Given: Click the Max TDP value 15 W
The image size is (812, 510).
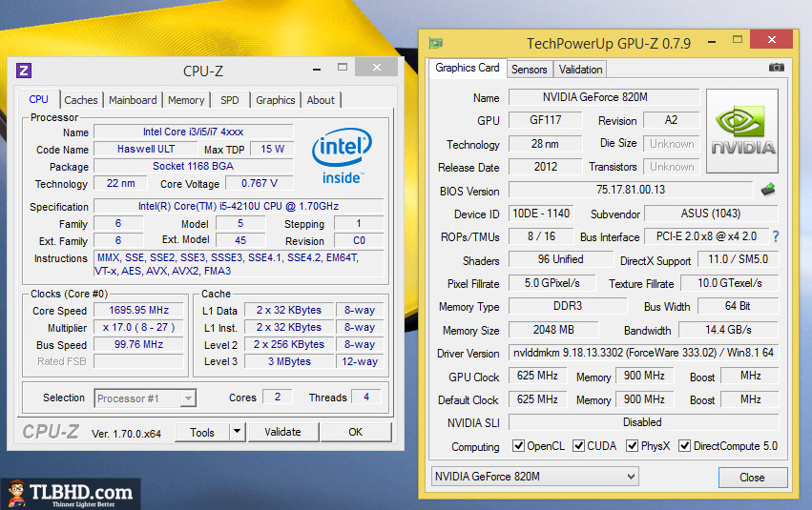Looking at the screenshot, I should [x=272, y=149].
